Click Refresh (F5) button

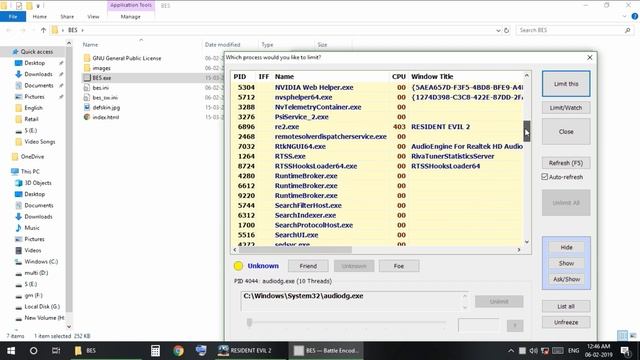566,163
